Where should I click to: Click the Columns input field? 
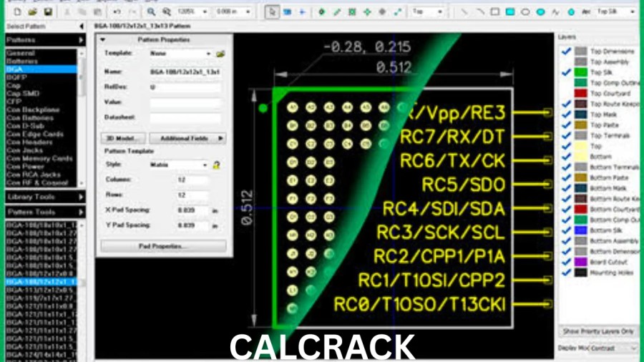[x=192, y=180]
